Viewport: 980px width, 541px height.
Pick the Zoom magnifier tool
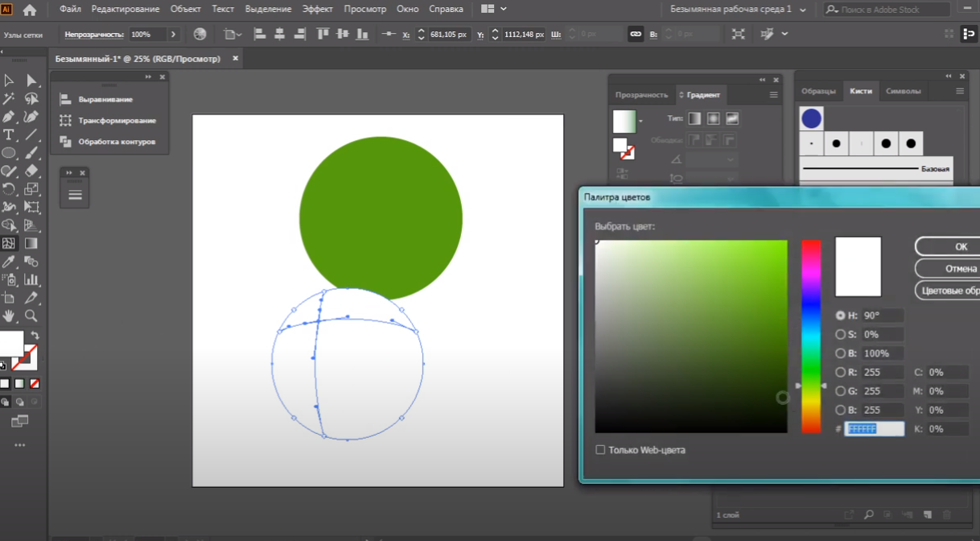[x=31, y=316]
